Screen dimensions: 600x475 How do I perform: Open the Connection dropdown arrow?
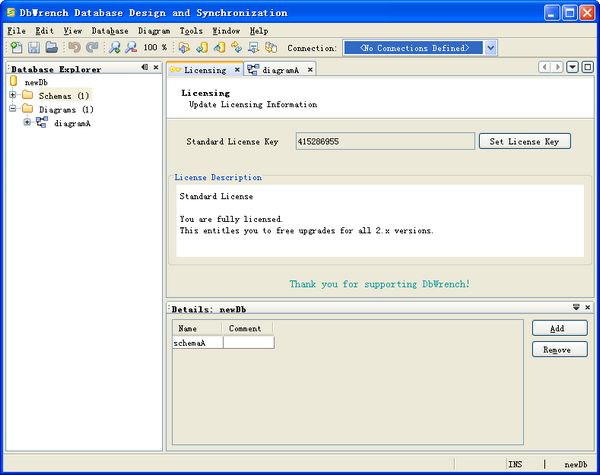[491, 48]
